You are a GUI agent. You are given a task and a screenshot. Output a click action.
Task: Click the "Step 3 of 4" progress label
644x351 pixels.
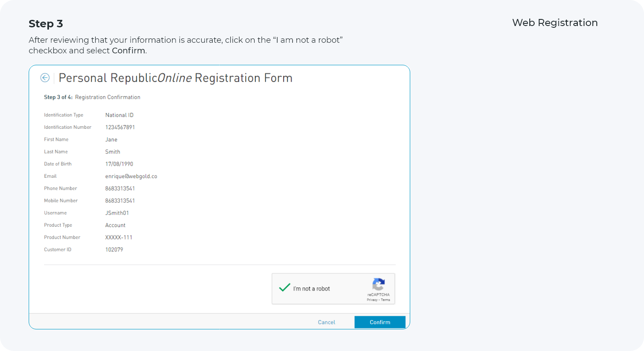coord(58,97)
